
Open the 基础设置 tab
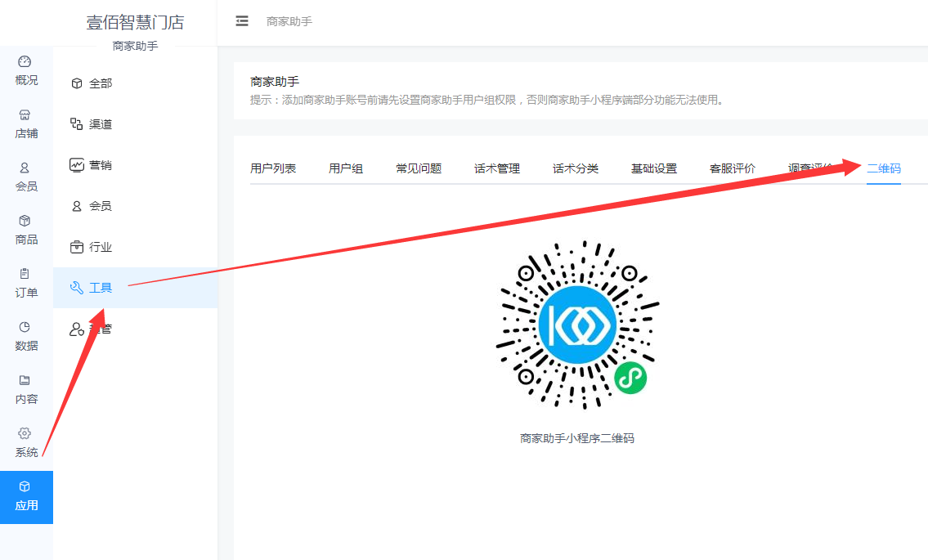[654, 168]
